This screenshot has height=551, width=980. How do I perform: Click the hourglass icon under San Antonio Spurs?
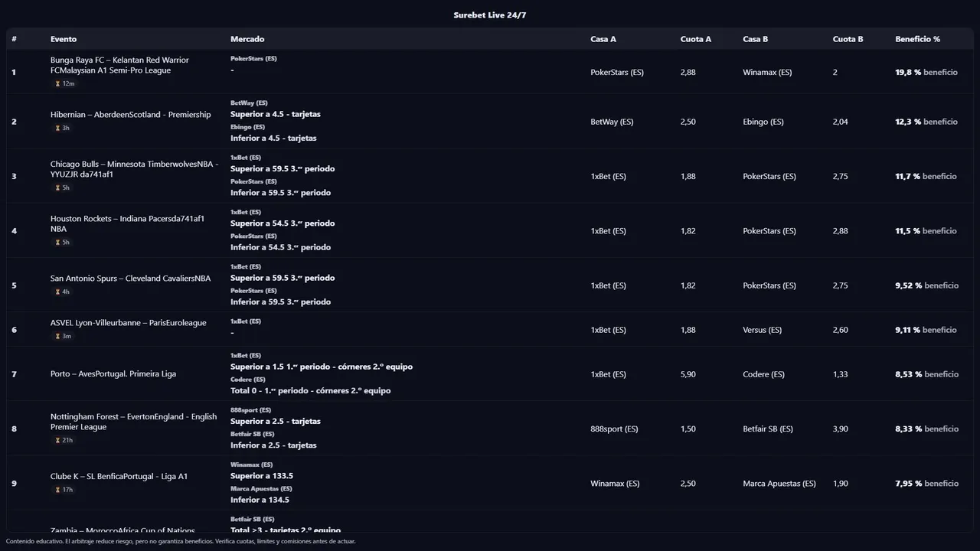[x=57, y=292]
